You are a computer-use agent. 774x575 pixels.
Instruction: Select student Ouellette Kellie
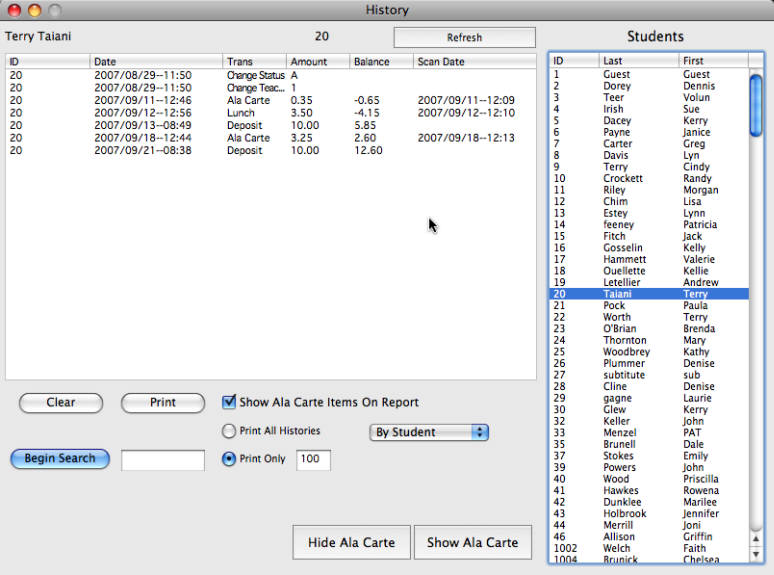[649, 271]
